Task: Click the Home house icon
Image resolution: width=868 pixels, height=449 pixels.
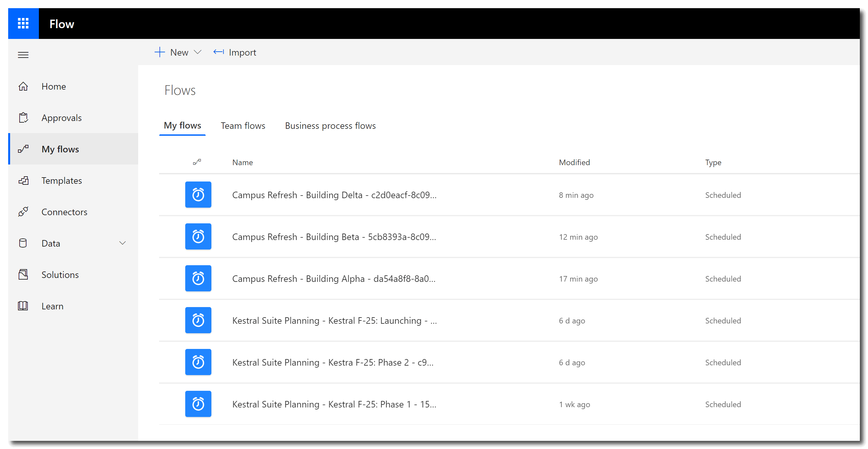Action: (23, 86)
